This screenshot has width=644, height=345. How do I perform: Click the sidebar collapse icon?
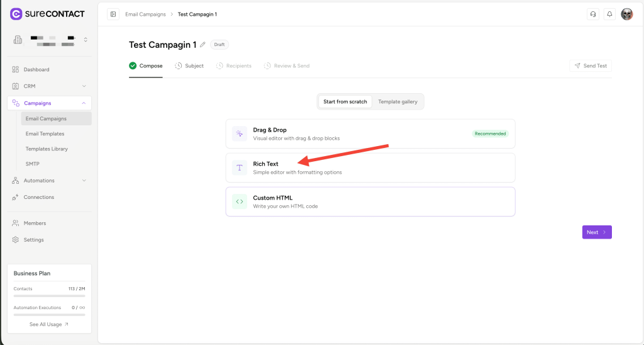(113, 14)
